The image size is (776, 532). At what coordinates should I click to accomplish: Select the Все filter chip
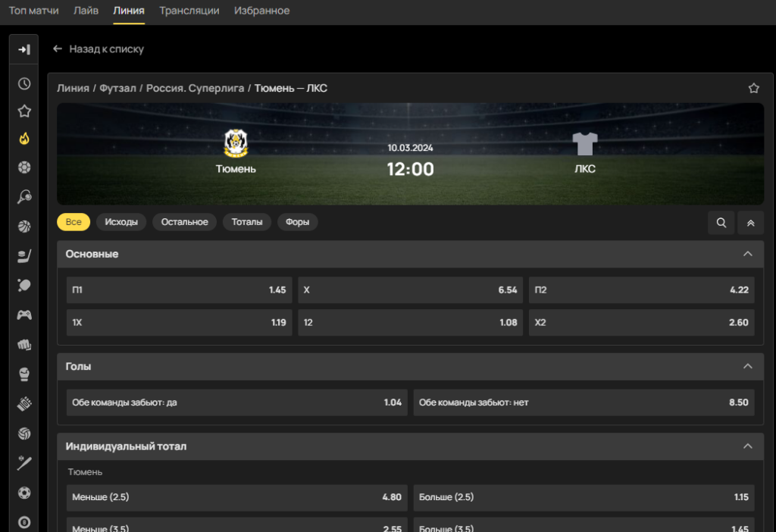pos(74,222)
